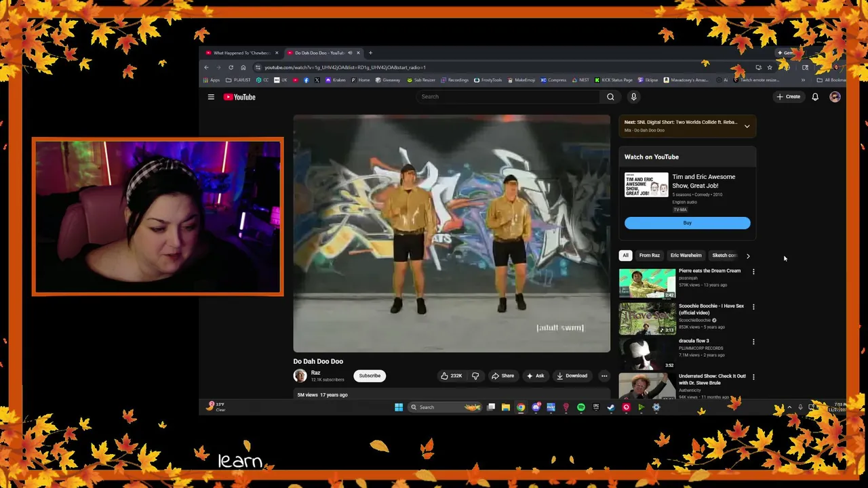Screen dimensions: 868x488
Task: Reload the page in Chrome
Action: 231,67
